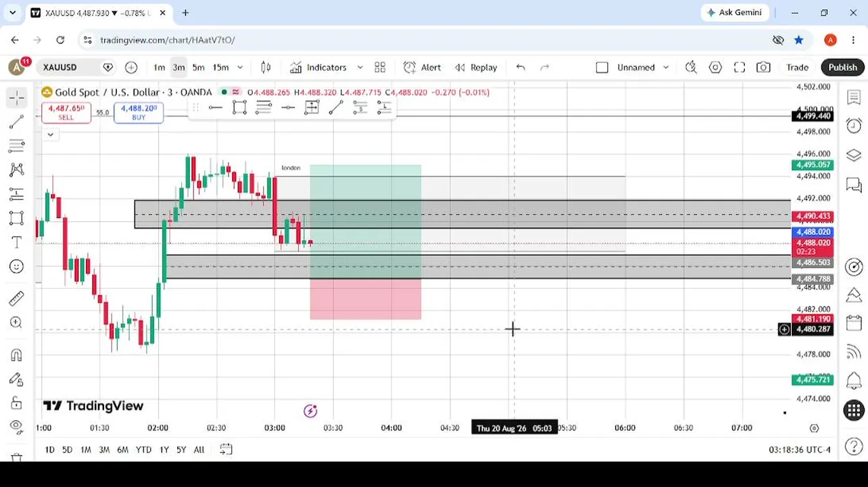
Task: Click the BUY price button
Action: click(x=139, y=112)
